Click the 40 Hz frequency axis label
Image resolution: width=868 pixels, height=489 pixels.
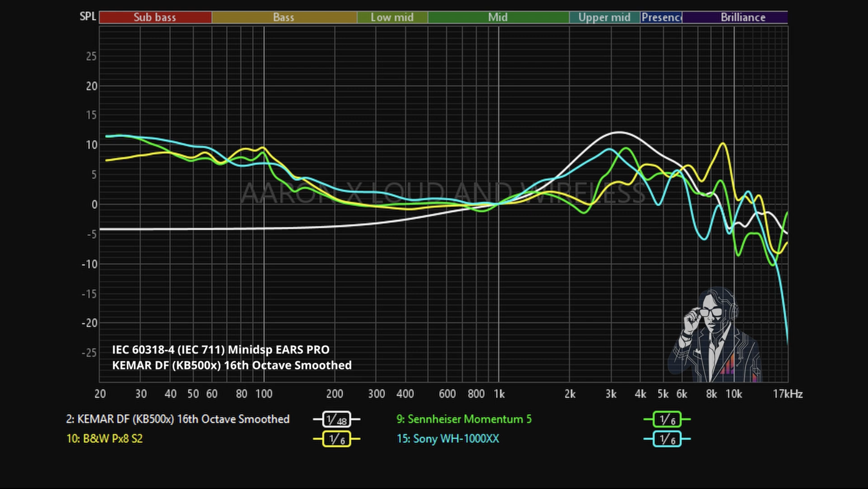(x=170, y=394)
